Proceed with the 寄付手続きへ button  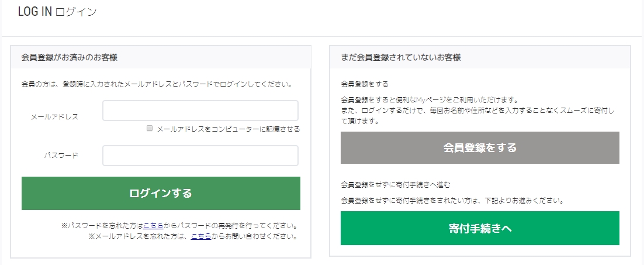(480, 228)
